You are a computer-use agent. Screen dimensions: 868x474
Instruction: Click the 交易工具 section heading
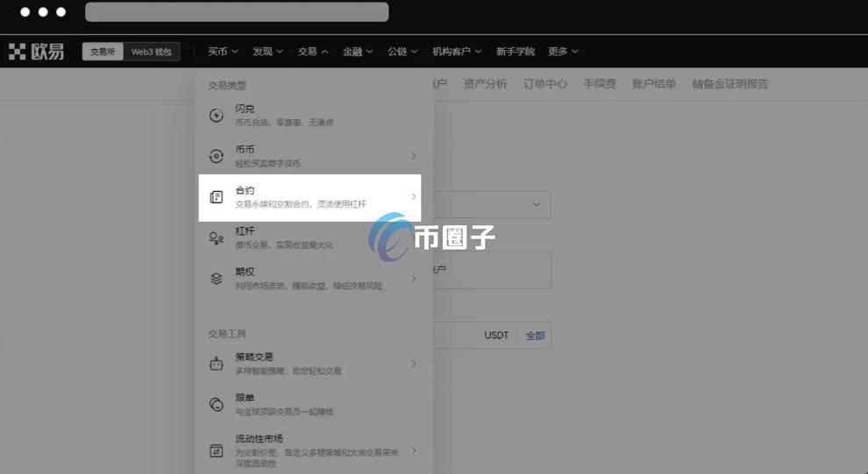[x=227, y=334]
